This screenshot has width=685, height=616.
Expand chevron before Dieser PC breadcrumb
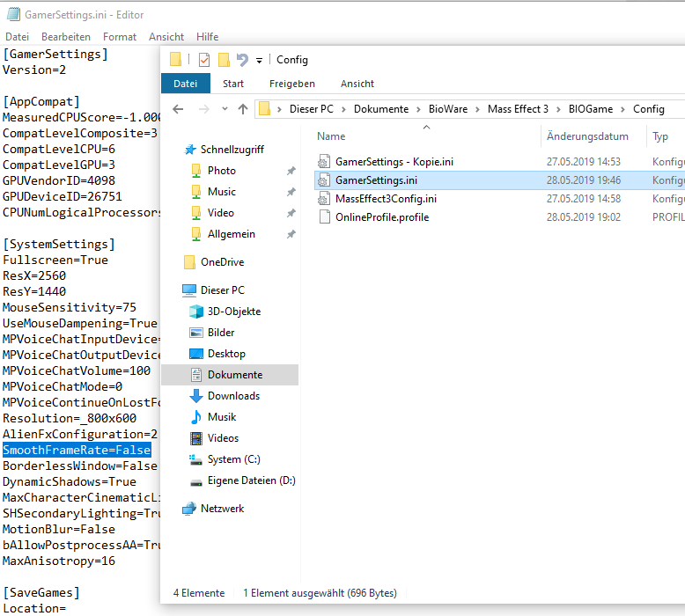tap(280, 109)
